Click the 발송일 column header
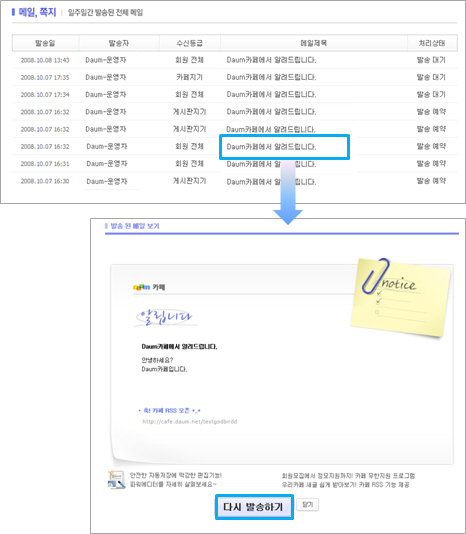This screenshot has width=466, height=534. pos(45,43)
